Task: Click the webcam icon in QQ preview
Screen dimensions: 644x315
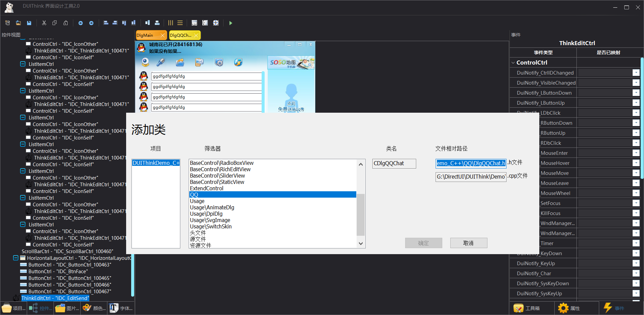Action: (145, 62)
